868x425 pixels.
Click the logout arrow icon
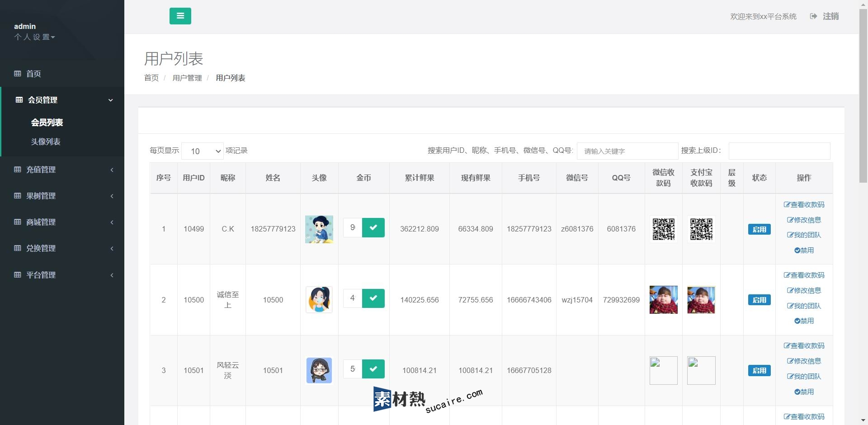pos(813,16)
